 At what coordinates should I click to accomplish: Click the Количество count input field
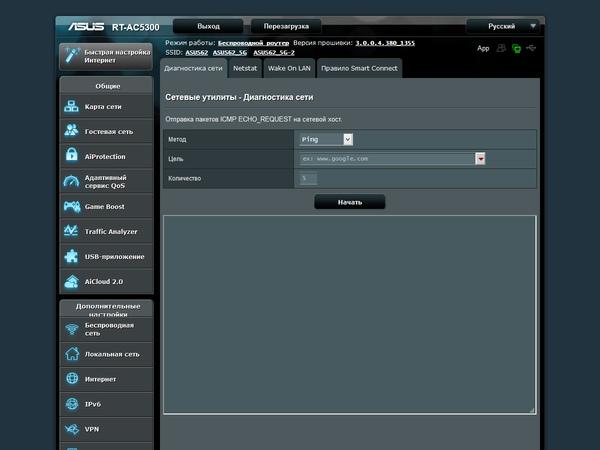[308, 178]
